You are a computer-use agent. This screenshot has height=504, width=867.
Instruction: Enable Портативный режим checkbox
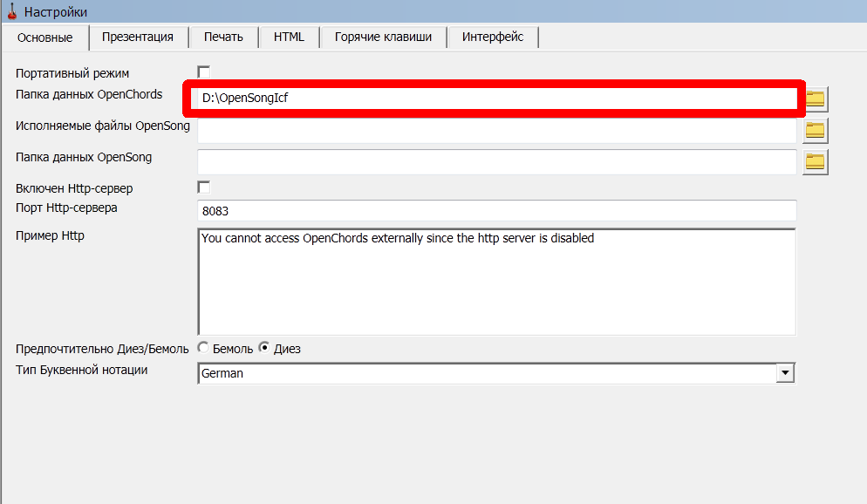(203, 73)
